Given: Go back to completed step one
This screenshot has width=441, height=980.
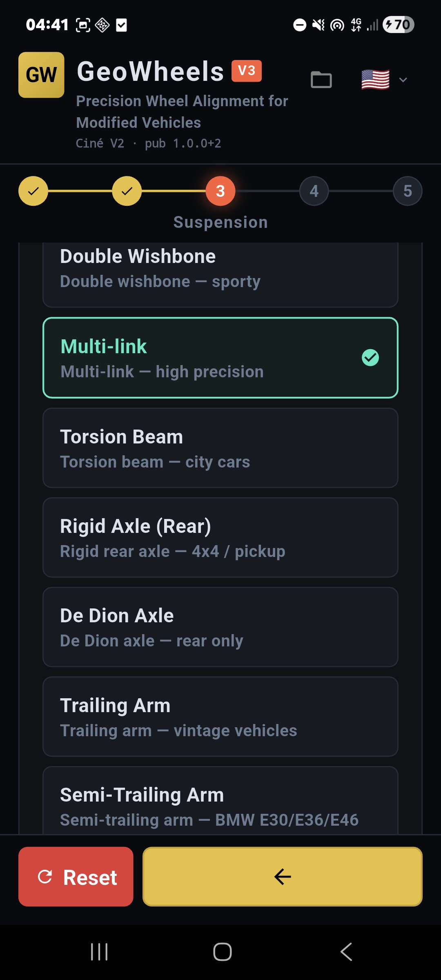Looking at the screenshot, I should click(x=33, y=191).
